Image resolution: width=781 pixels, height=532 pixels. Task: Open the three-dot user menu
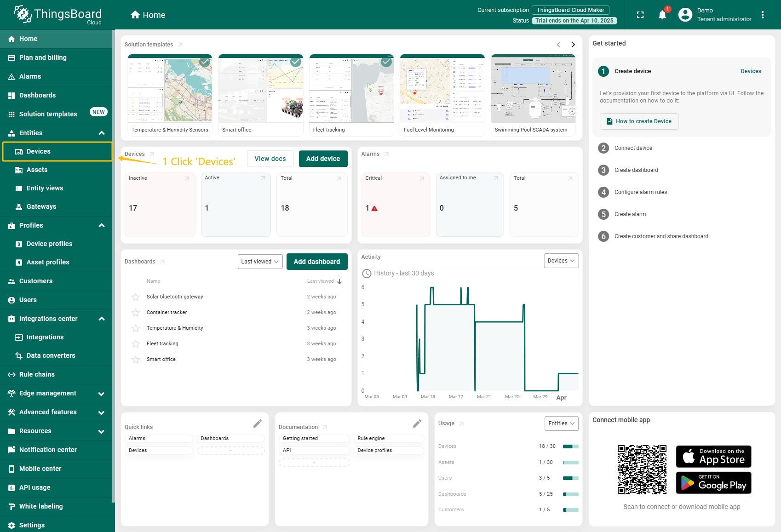763,15
